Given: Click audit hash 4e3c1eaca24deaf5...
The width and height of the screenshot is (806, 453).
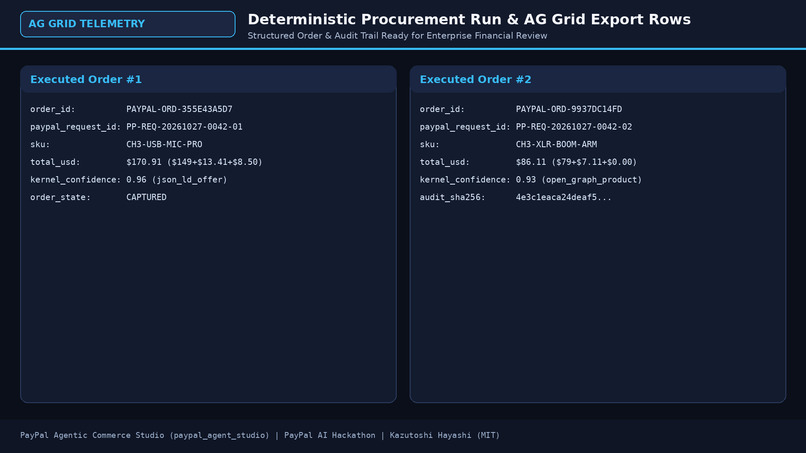Looking at the screenshot, I should pyautogui.click(x=564, y=197).
